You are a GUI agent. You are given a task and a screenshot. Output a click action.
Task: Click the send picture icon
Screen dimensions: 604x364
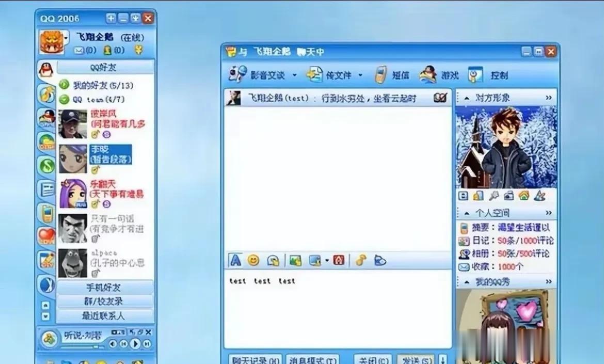point(295,261)
